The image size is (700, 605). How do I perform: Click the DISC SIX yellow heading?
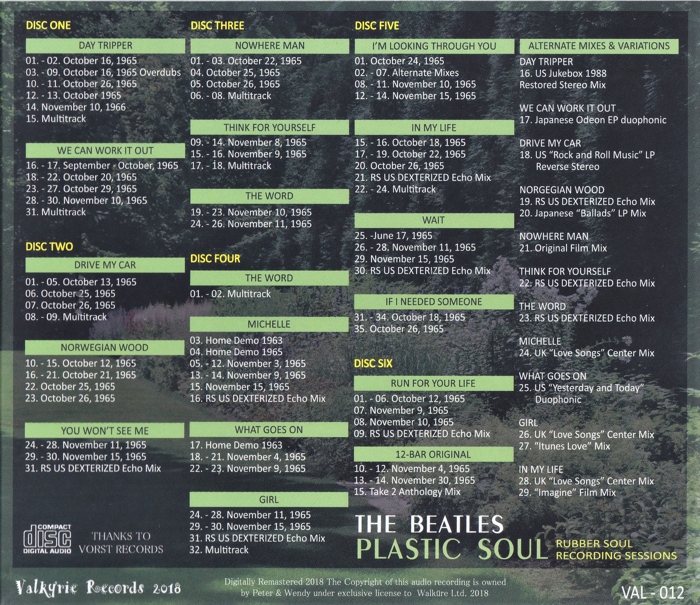[x=373, y=363]
